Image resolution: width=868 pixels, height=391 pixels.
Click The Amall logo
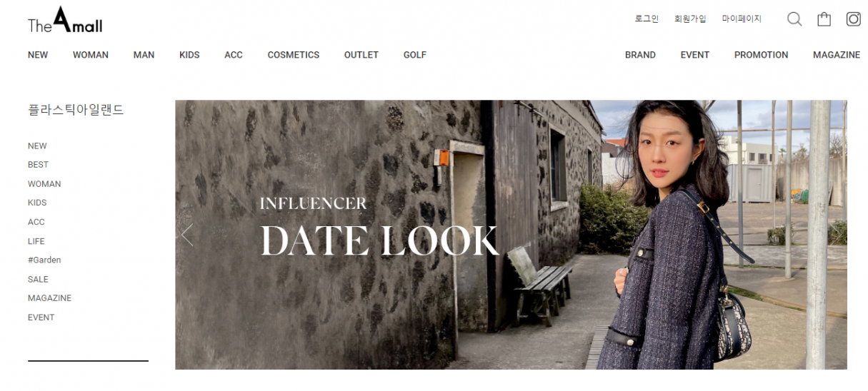pyautogui.click(x=65, y=21)
